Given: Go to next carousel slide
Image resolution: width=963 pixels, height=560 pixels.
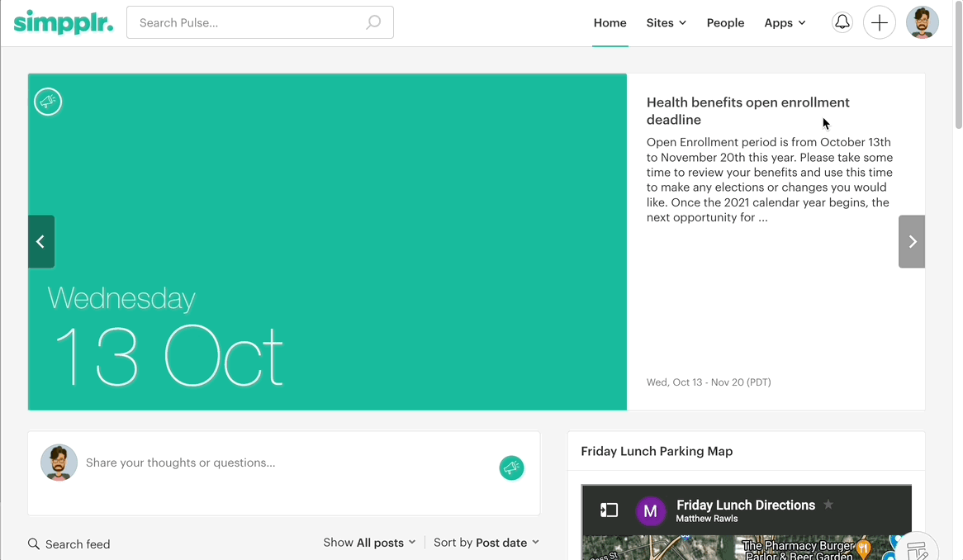Looking at the screenshot, I should 912,242.
